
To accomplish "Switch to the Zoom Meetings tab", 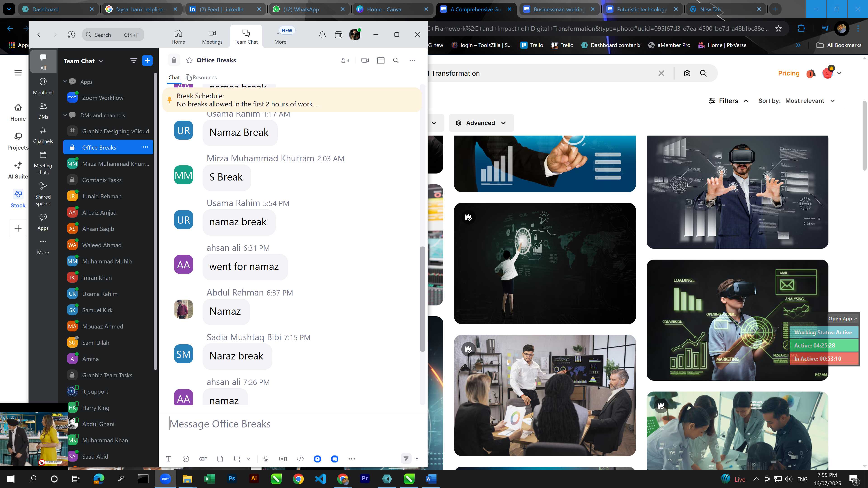I will point(212,36).
